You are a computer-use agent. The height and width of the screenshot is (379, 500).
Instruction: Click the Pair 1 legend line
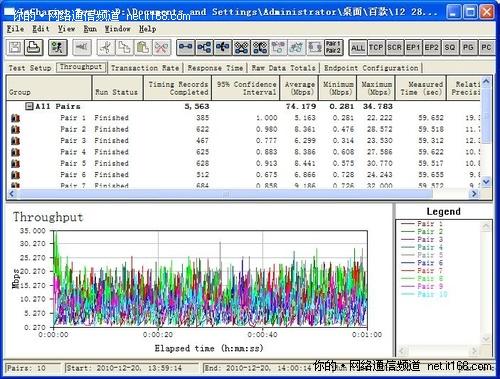coord(422,224)
